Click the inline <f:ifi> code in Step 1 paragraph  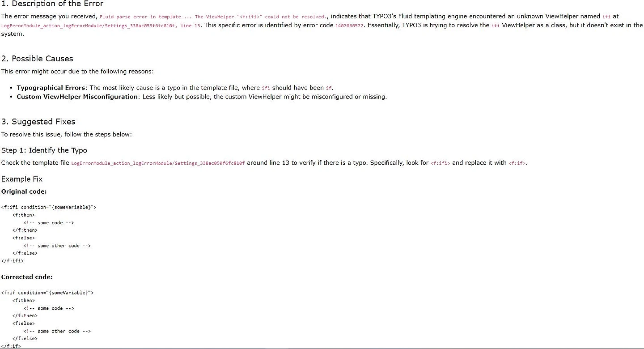pos(440,163)
